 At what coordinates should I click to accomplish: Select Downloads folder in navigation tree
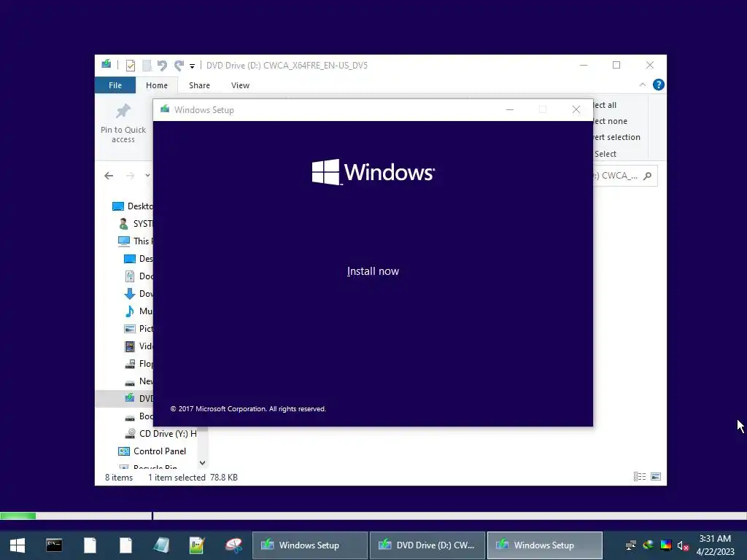(x=138, y=294)
